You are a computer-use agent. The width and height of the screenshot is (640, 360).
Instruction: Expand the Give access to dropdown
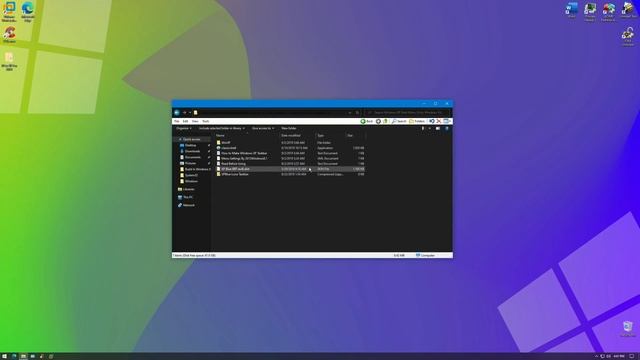[x=263, y=128]
